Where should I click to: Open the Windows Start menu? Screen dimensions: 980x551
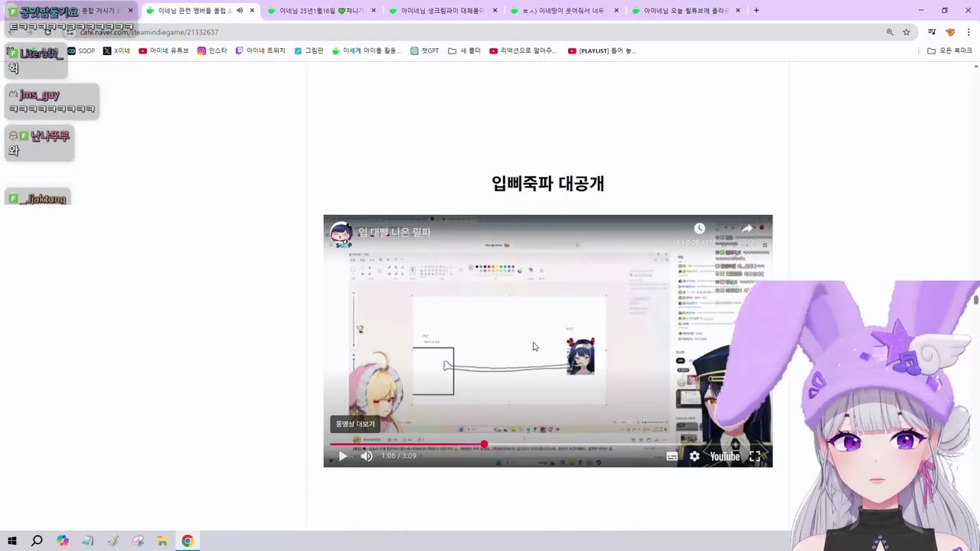pos(12,541)
